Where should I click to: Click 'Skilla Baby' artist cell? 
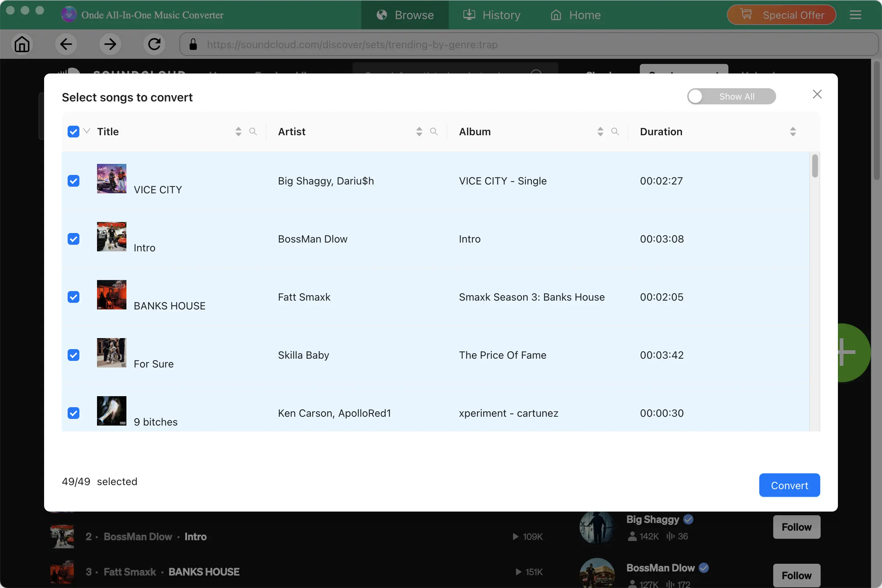pyautogui.click(x=304, y=355)
